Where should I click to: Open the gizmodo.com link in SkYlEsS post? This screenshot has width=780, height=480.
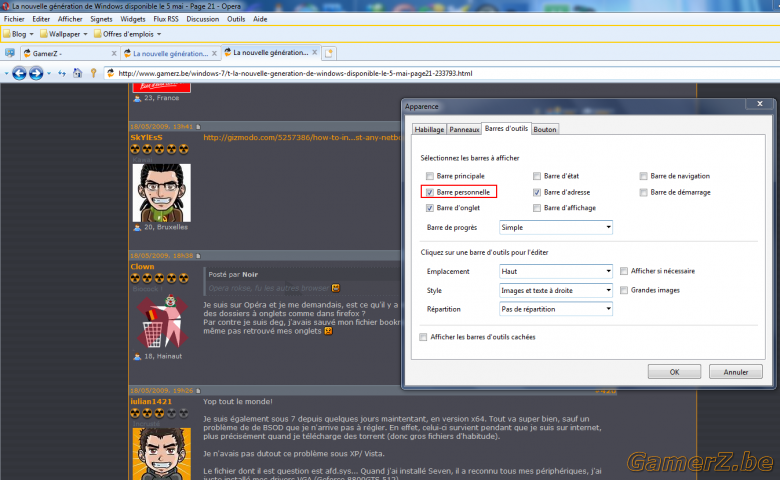tap(302, 137)
